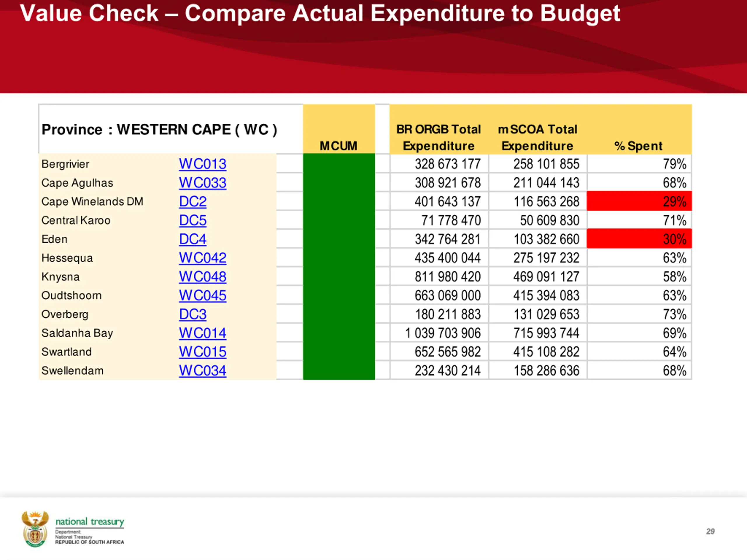Click the WC048 link for Knysna
This screenshot has width=747, height=560.
click(203, 277)
